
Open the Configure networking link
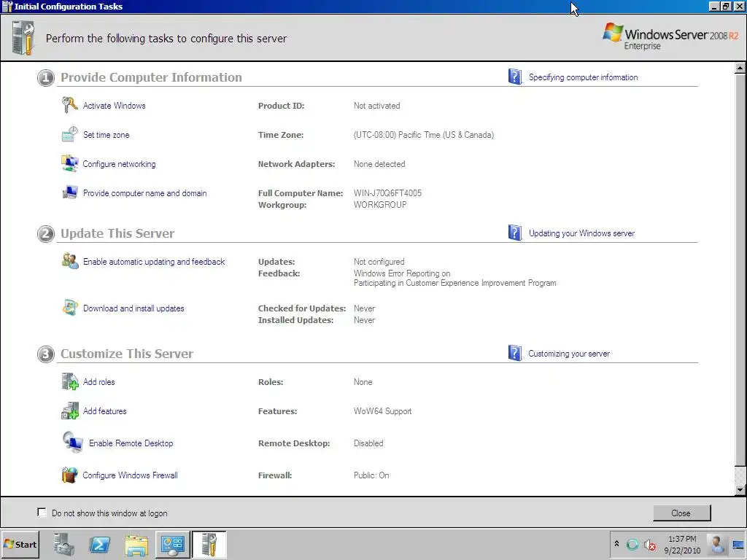pos(119,164)
